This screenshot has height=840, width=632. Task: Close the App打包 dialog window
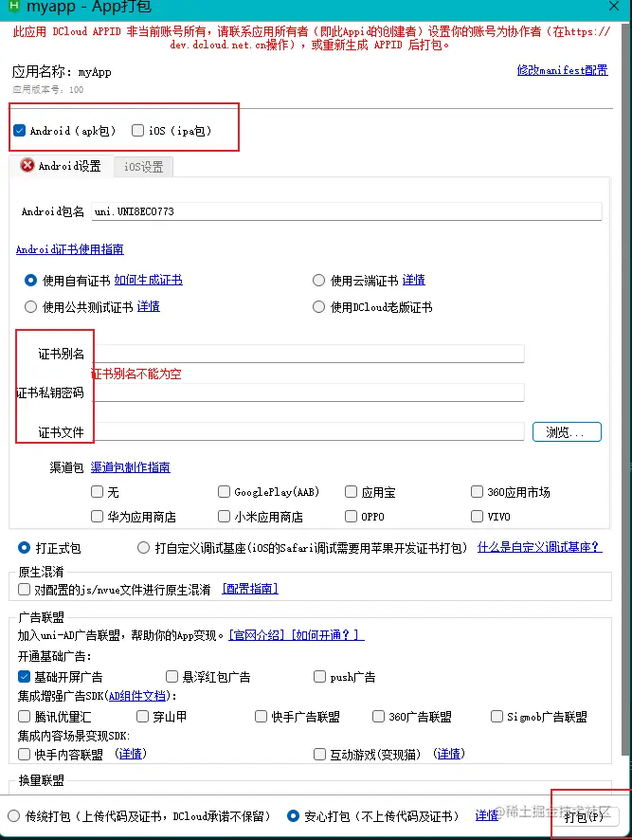tap(614, 6)
